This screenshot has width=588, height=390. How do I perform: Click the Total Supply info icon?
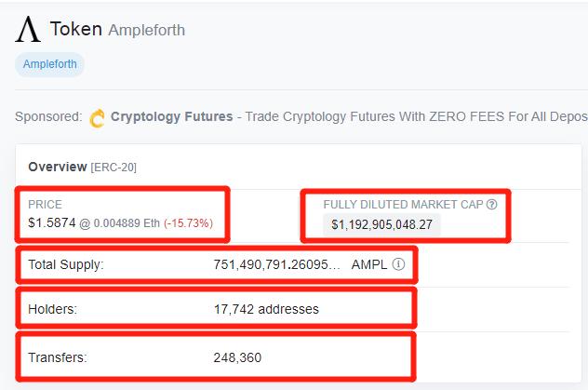pos(398,264)
